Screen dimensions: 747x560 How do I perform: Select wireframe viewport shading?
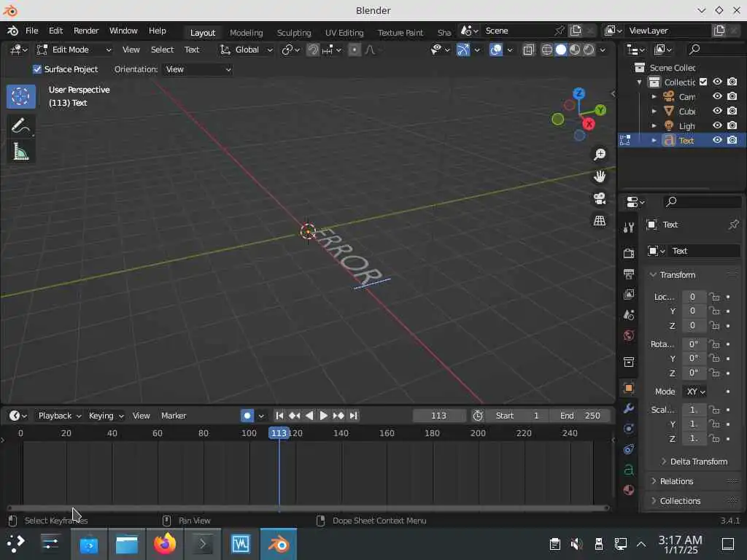pos(547,50)
